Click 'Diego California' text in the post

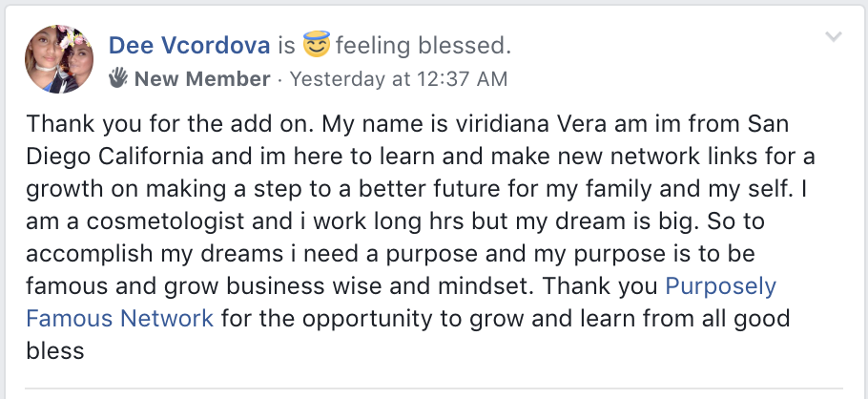point(114,157)
